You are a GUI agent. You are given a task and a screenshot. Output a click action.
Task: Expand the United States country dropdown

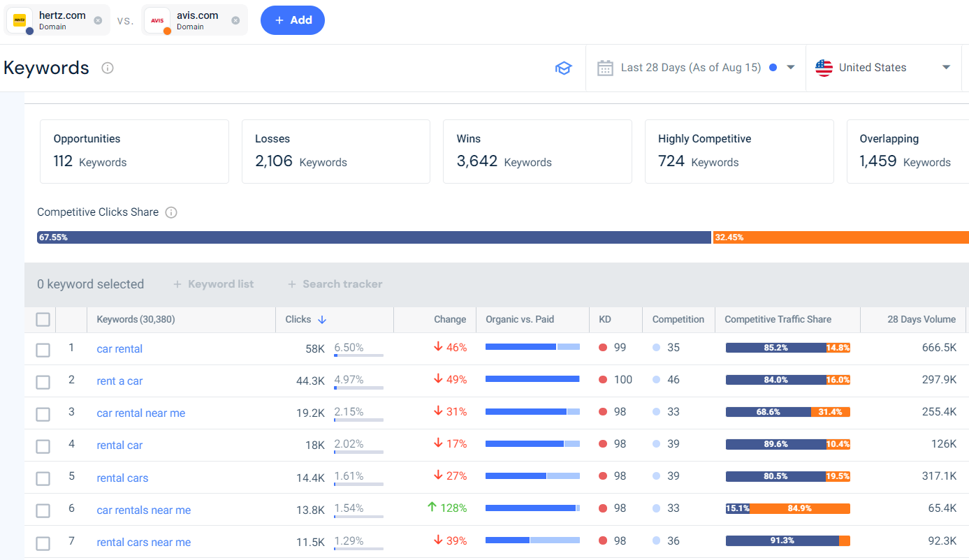(946, 67)
